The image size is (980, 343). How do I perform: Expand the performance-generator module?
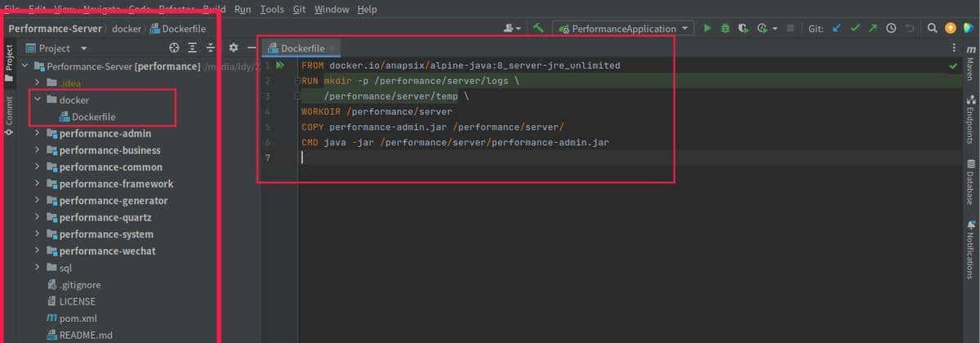[x=38, y=200]
